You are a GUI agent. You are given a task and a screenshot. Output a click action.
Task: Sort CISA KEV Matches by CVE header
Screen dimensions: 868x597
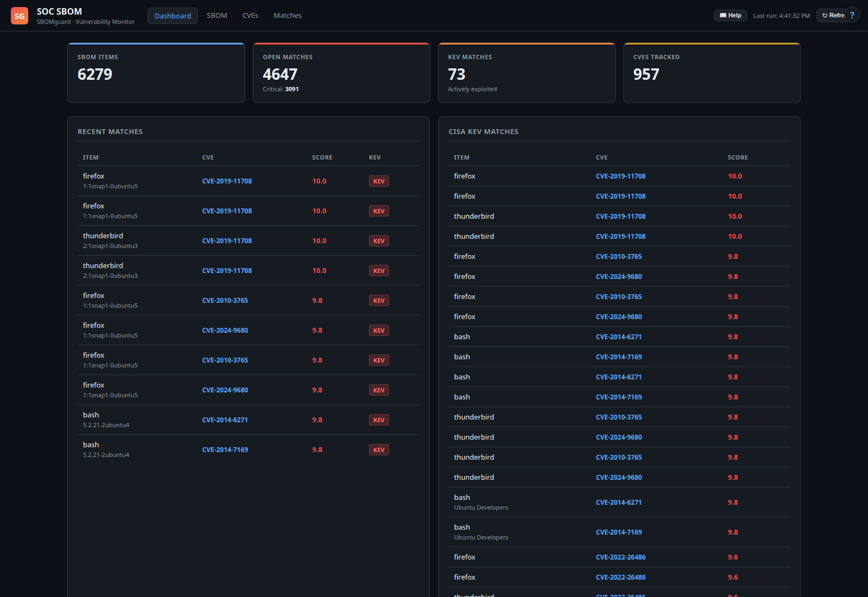[602, 157]
